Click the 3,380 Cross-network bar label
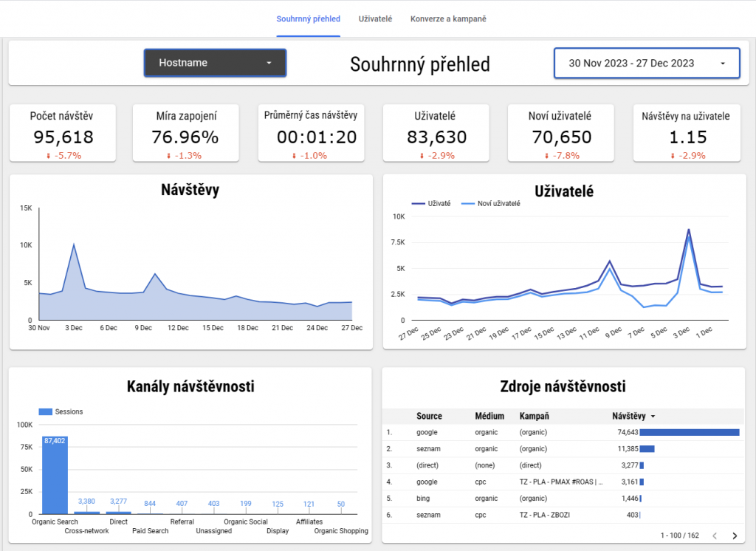 pyautogui.click(x=87, y=502)
